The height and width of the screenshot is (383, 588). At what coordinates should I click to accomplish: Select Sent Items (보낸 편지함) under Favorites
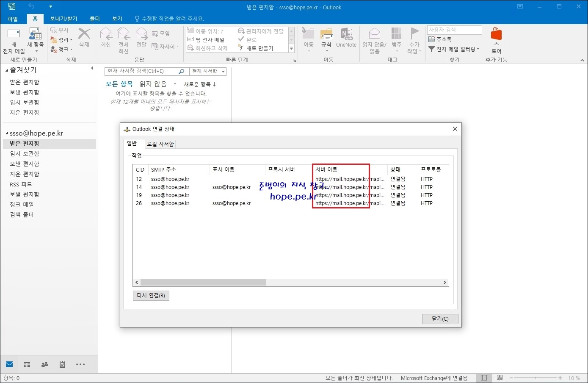25,92
